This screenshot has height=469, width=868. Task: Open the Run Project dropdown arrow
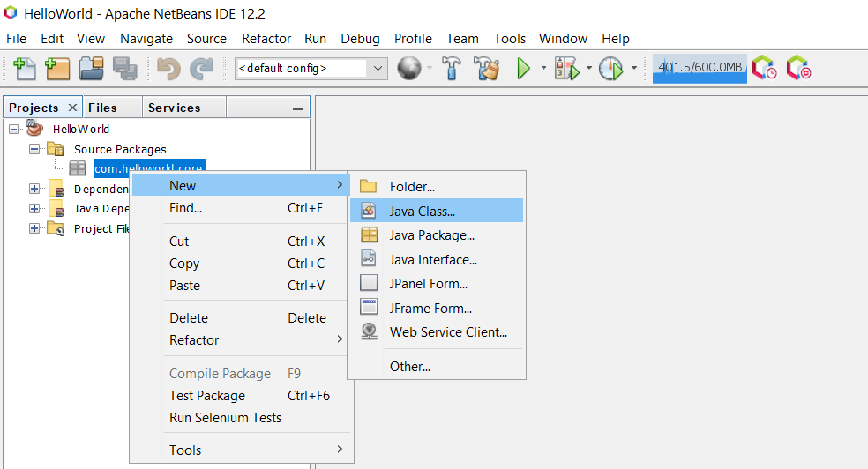(x=543, y=68)
